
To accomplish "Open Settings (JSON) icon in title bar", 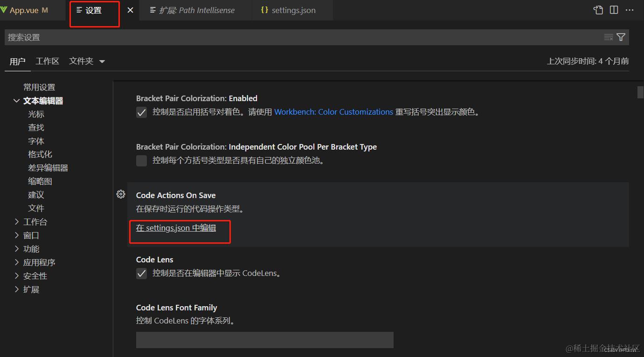I will (x=598, y=10).
